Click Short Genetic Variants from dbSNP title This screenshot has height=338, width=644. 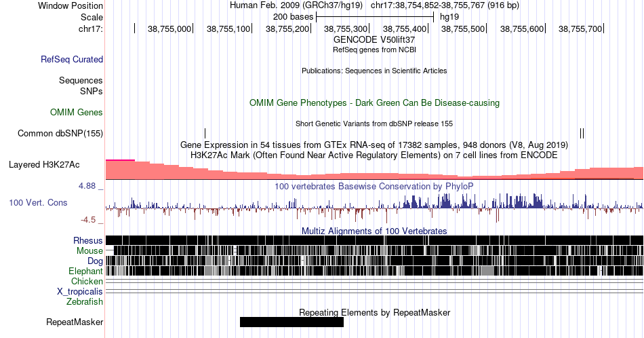pos(374,124)
